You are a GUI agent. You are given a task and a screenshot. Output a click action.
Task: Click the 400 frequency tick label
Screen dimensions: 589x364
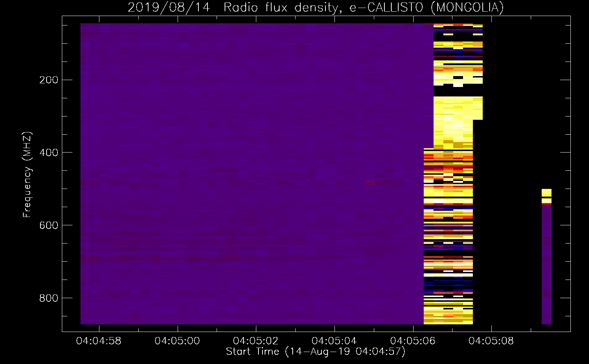49,153
